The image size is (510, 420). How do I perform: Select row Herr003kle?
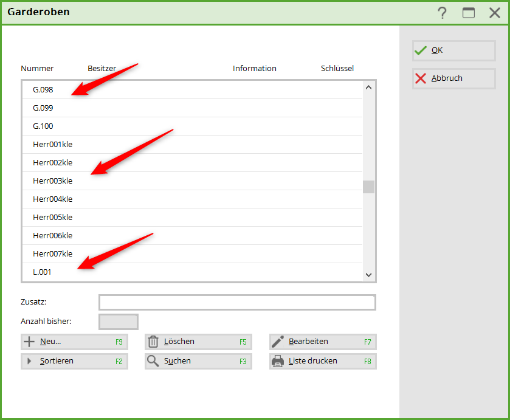(x=192, y=181)
